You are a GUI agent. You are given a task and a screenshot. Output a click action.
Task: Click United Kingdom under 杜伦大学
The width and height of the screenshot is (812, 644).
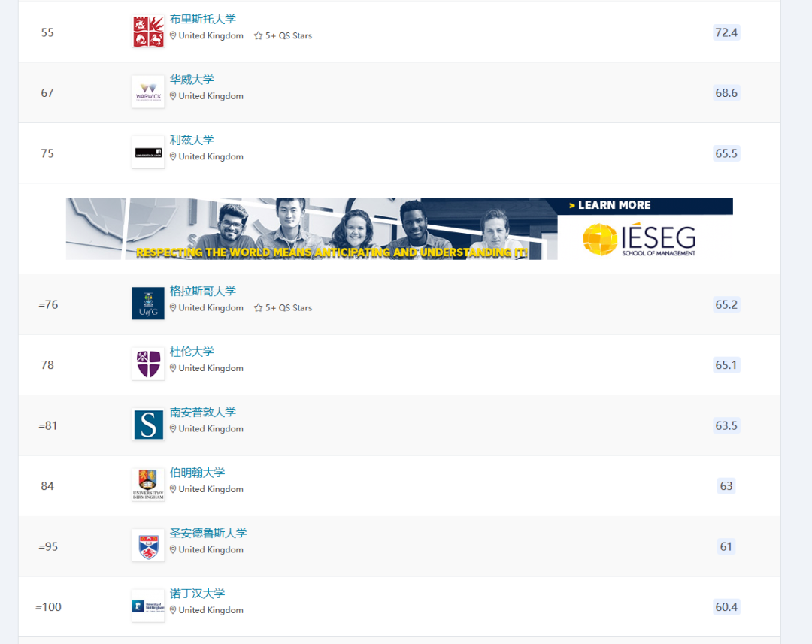point(211,369)
